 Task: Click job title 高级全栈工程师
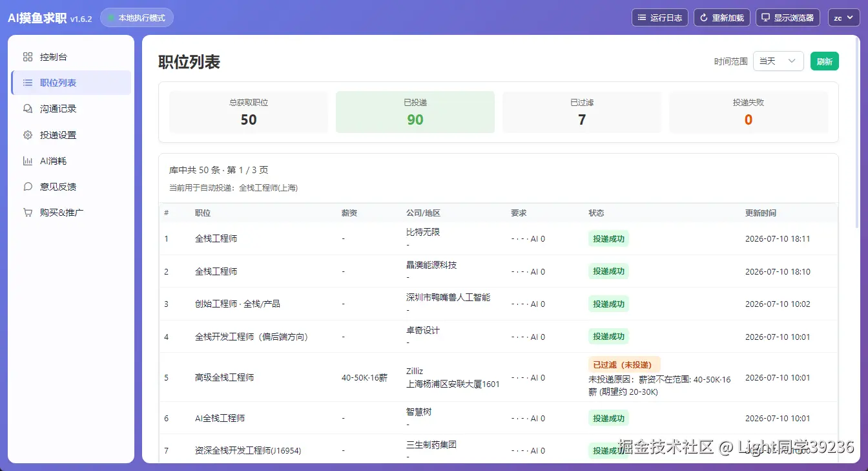click(224, 377)
